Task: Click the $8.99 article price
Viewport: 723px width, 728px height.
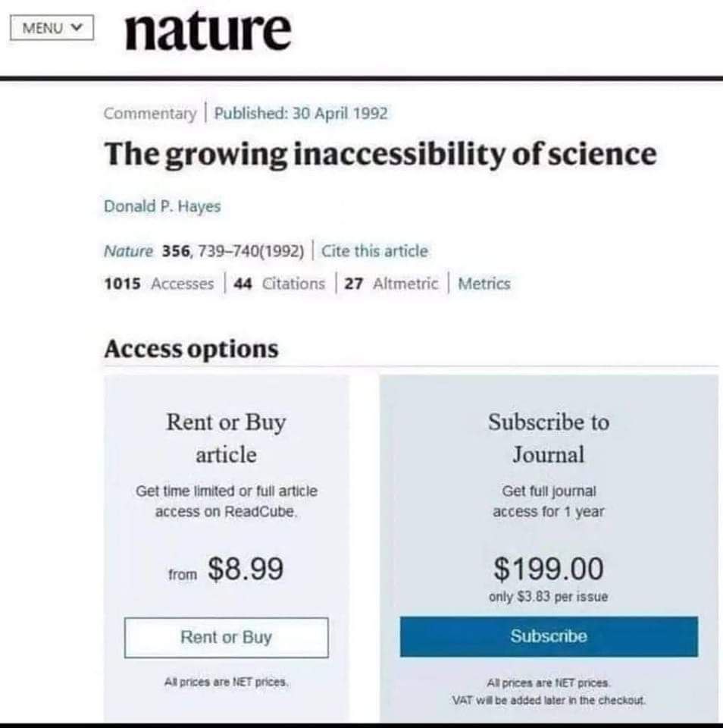Action: [245, 570]
